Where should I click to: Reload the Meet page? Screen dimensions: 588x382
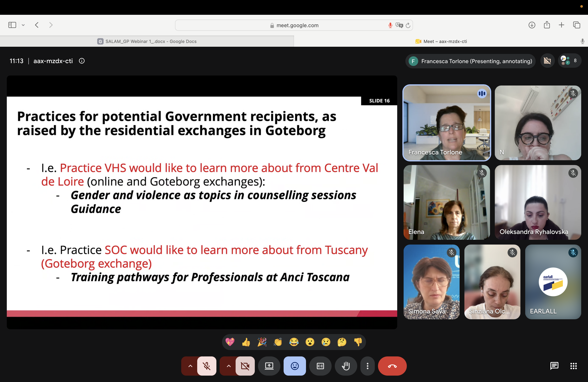click(x=408, y=25)
